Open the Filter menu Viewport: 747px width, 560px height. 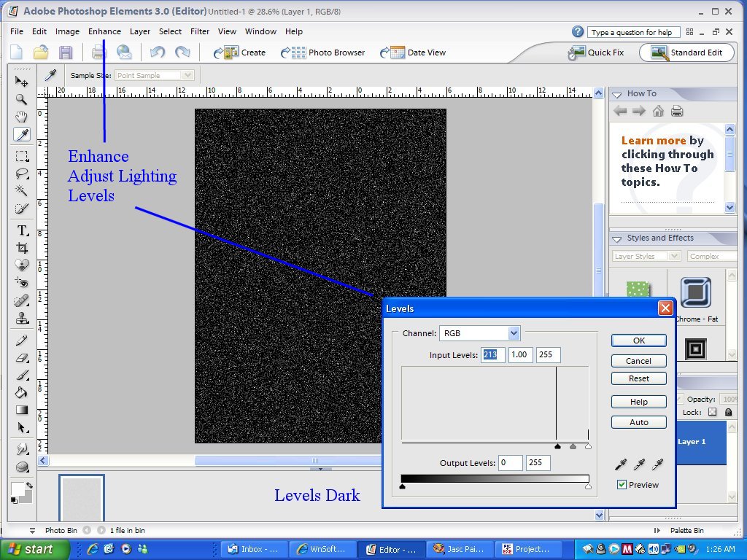pyautogui.click(x=200, y=31)
